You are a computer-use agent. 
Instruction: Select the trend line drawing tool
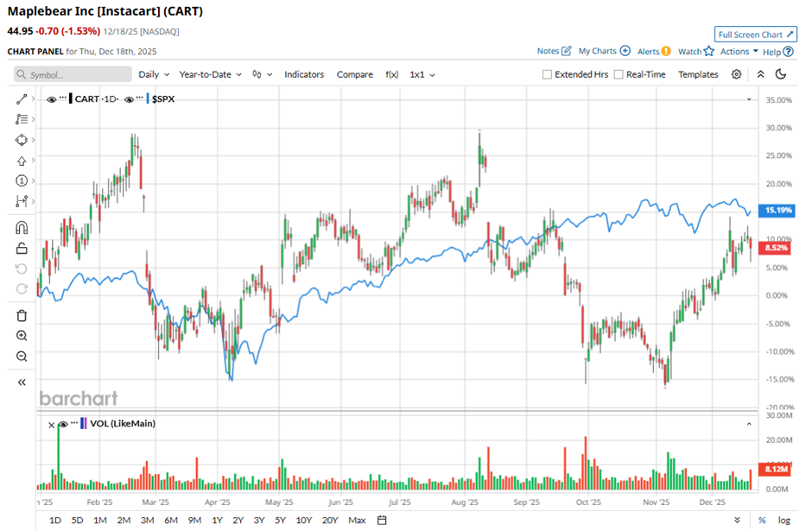coord(22,98)
